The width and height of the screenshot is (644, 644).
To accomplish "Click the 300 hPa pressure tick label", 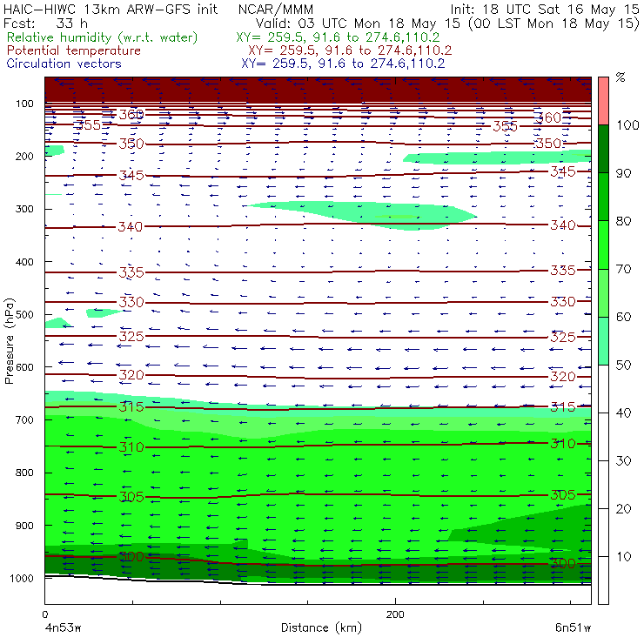I will pyautogui.click(x=24, y=209).
